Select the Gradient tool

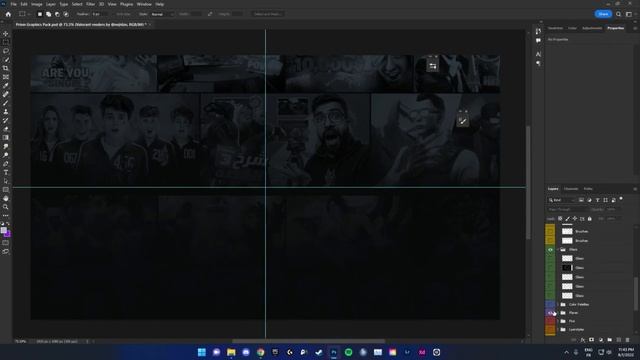6,138
